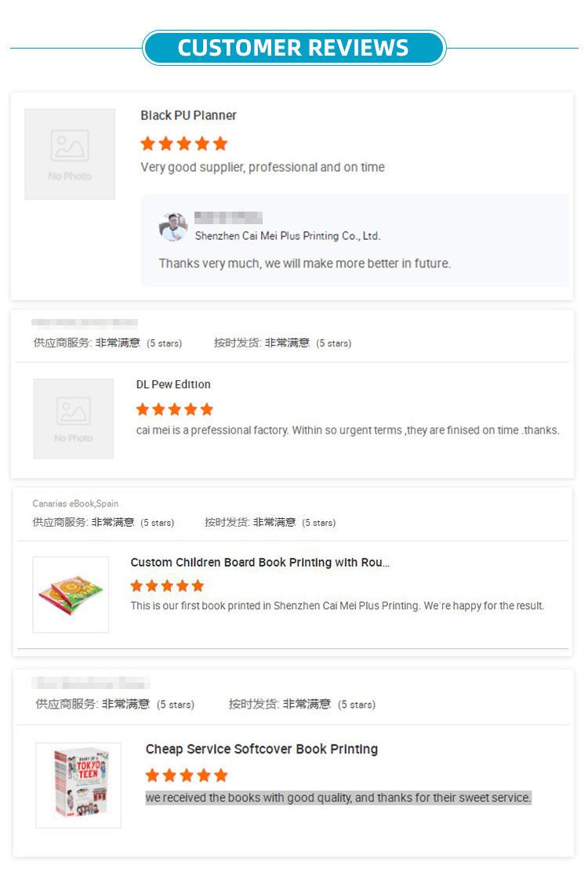Click the blurred reviewer name above DL Pew Edition
This screenshot has width=588, height=874.
point(85,323)
